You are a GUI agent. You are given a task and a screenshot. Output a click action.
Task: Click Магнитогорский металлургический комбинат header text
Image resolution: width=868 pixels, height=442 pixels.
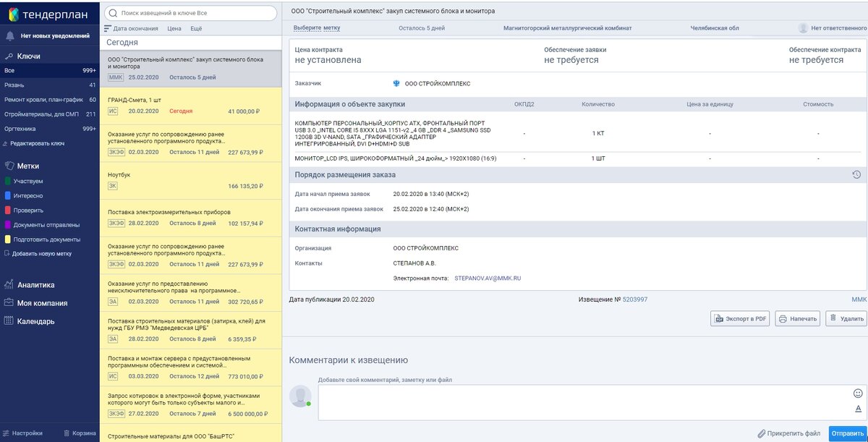(x=567, y=28)
